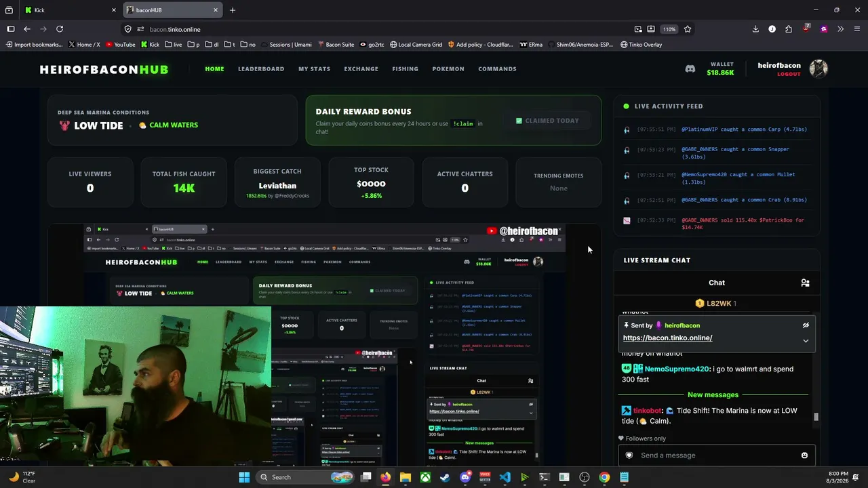Open File Explorer from the taskbar
The height and width of the screenshot is (488, 868).
pos(406,477)
